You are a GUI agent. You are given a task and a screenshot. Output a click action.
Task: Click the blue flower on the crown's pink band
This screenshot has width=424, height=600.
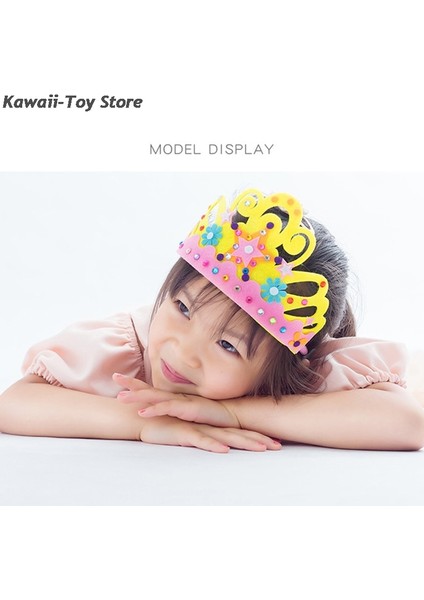[273, 290]
